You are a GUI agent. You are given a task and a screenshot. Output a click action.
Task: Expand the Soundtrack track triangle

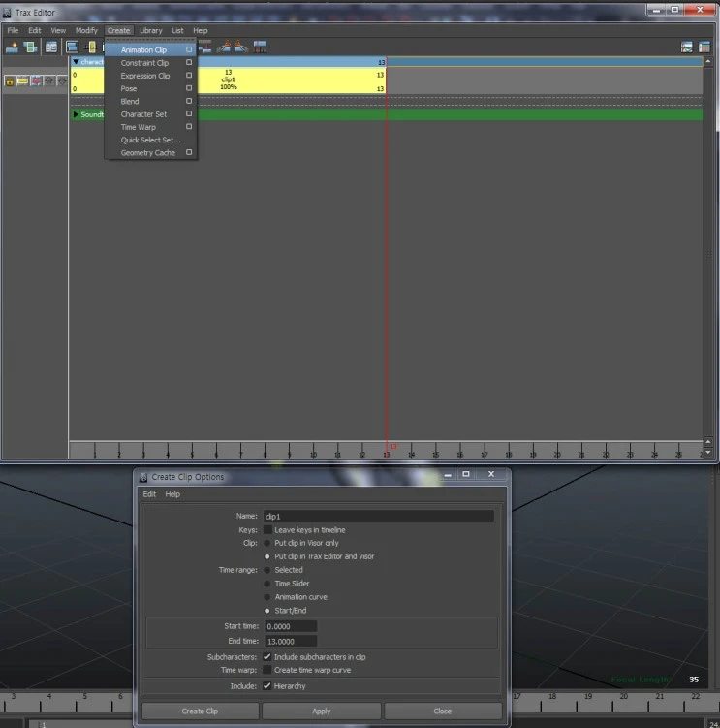76,114
